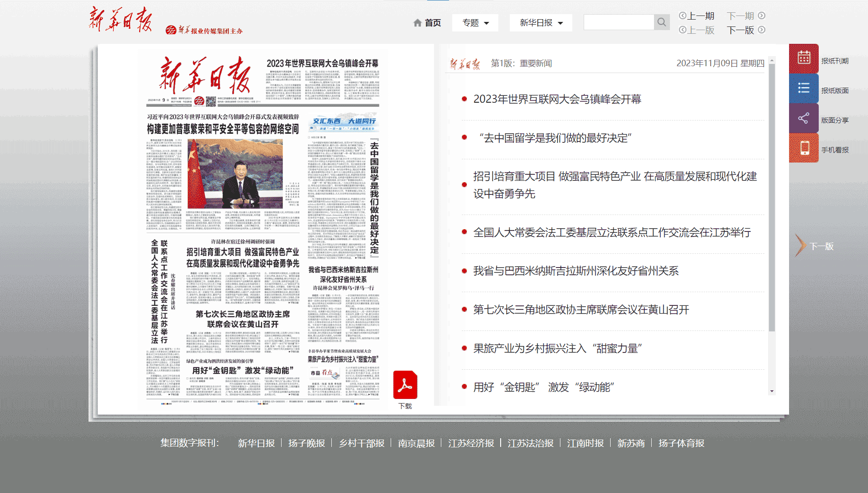The width and height of the screenshot is (868, 493).
Task: Click the 版面分享 label text
Action: [x=835, y=120]
